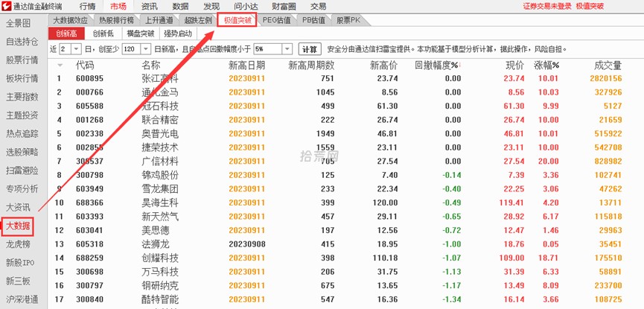The image size is (644, 309).
Task: Select stock name 昊海生科
Action: click(160, 203)
